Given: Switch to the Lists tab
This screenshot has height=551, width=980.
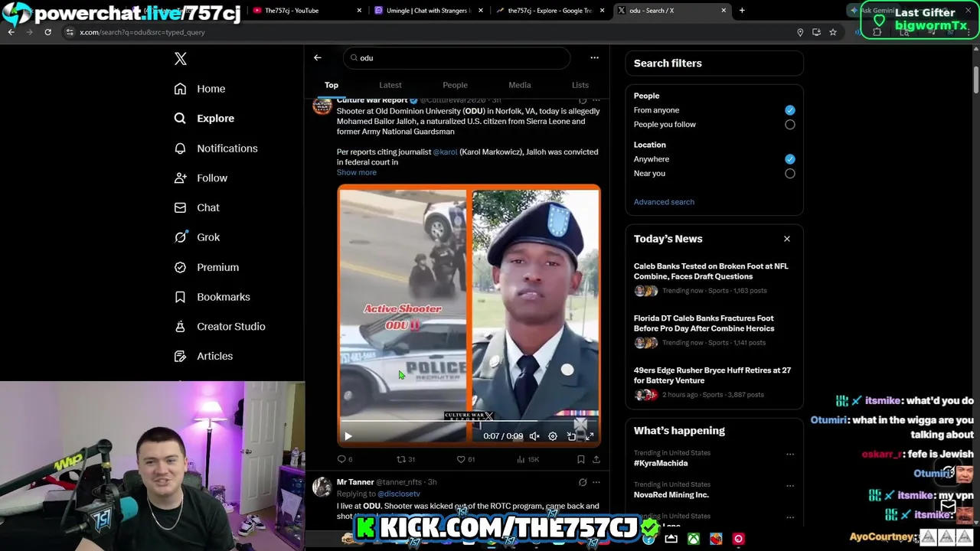Looking at the screenshot, I should point(580,85).
